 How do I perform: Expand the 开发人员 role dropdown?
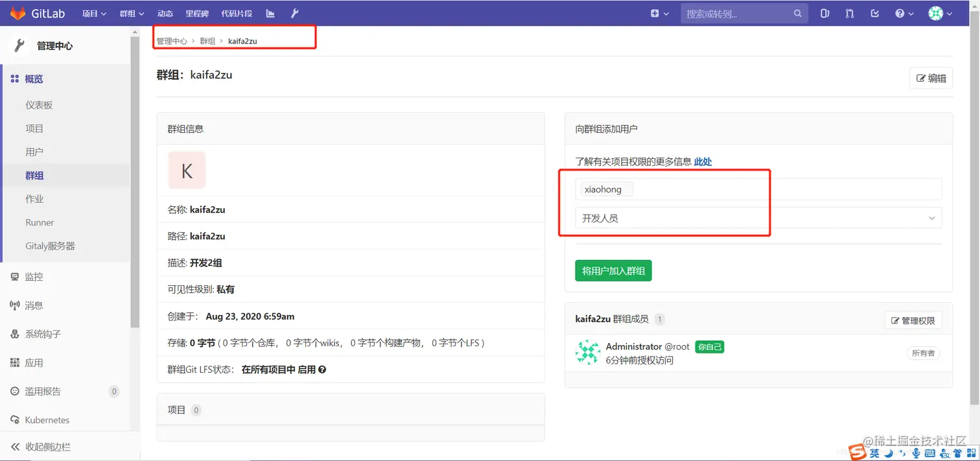pyautogui.click(x=758, y=218)
